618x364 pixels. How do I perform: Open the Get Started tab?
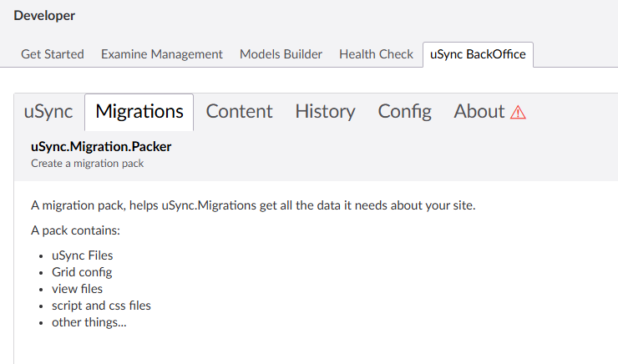53,54
